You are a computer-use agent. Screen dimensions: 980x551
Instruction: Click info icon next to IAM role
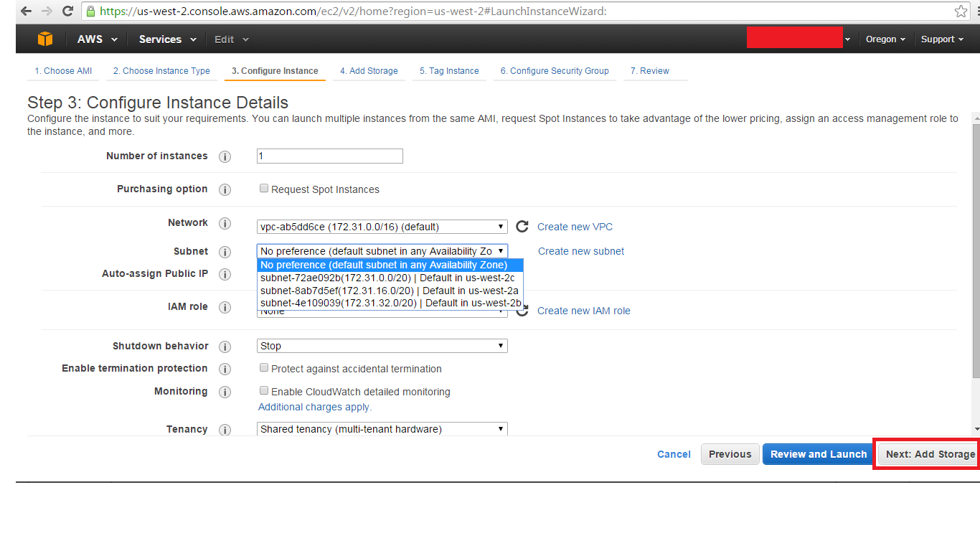(x=225, y=307)
